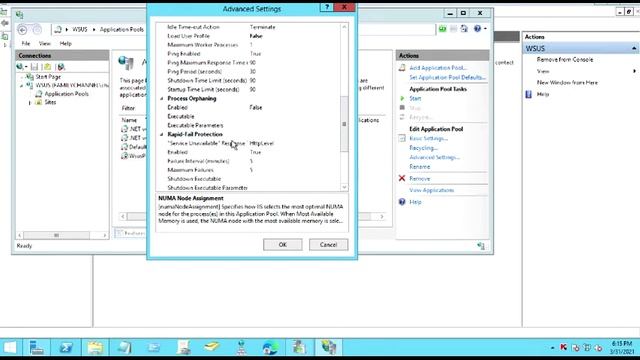Open the View menu in IIS Manager

[x=44, y=43]
